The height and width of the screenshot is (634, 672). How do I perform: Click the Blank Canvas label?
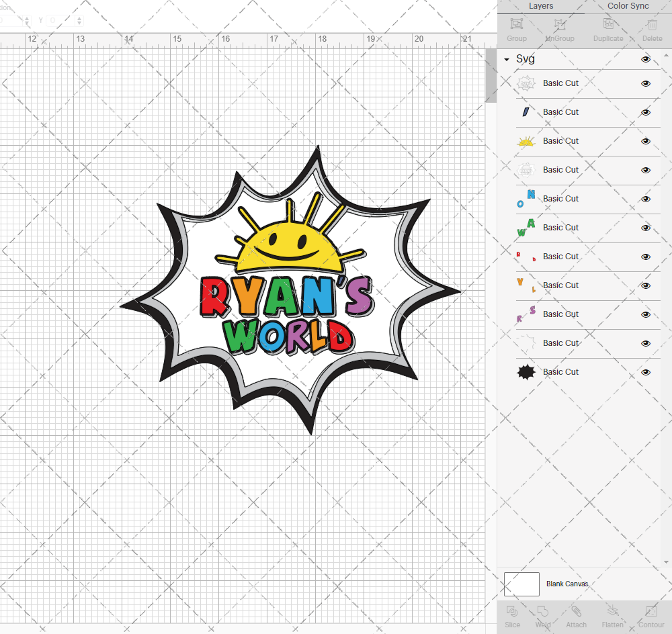pyautogui.click(x=567, y=584)
